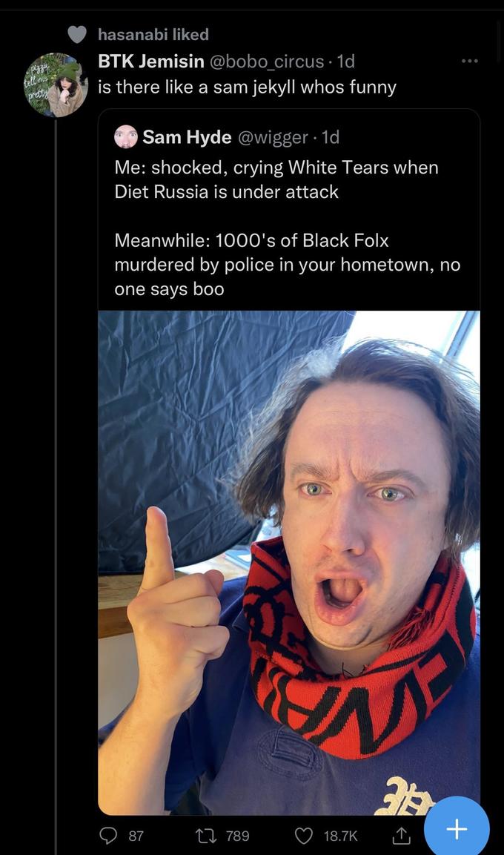The height and width of the screenshot is (855, 504).
Task: Tap the share icon below the tweet
Action: (400, 834)
